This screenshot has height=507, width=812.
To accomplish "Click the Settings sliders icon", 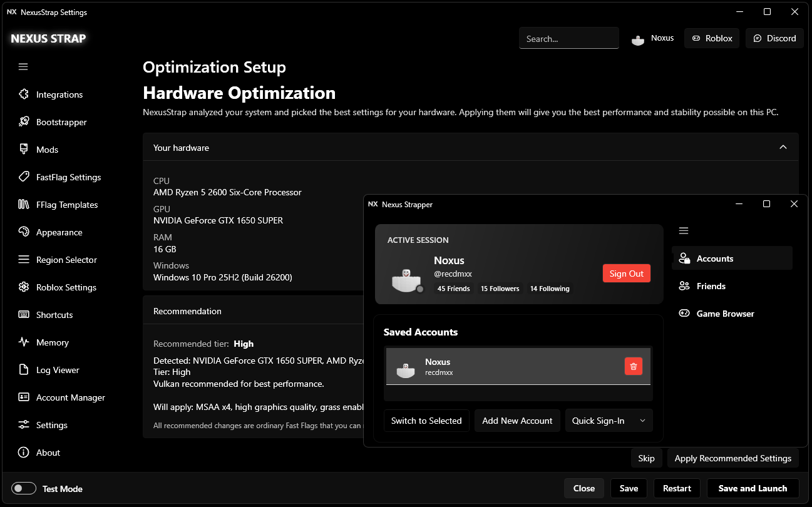I will coord(24,425).
